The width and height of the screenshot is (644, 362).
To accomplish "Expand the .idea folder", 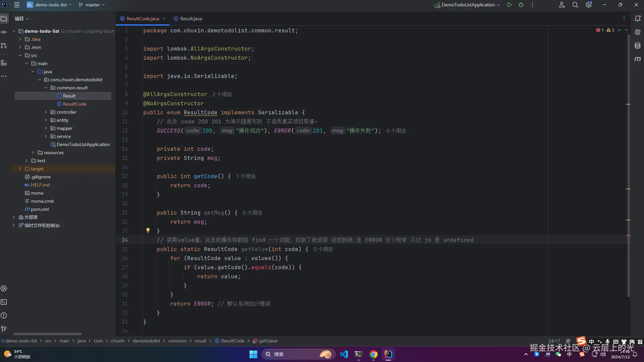I will click(20, 39).
